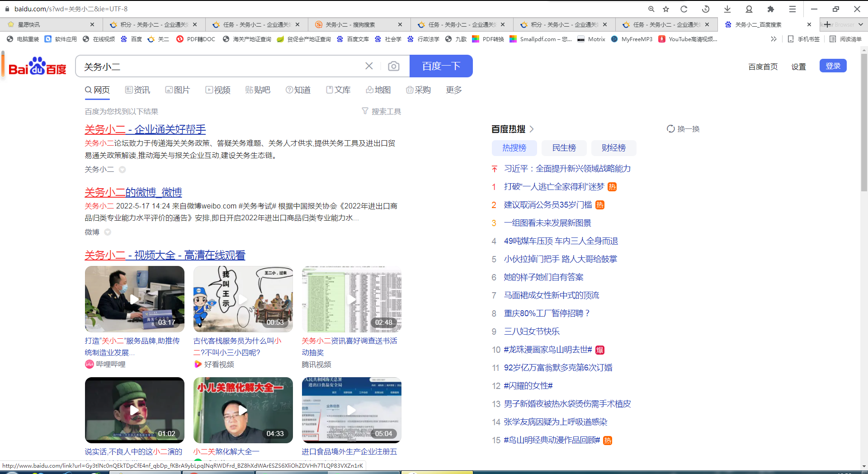Close the 星愿快讯 tab
This screenshot has height=474, width=868.
(x=92, y=24)
